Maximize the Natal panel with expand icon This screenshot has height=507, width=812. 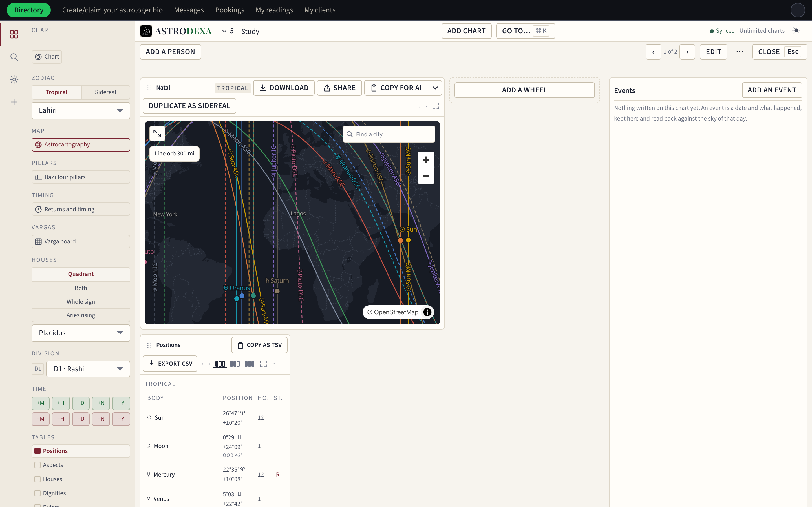[x=436, y=106]
